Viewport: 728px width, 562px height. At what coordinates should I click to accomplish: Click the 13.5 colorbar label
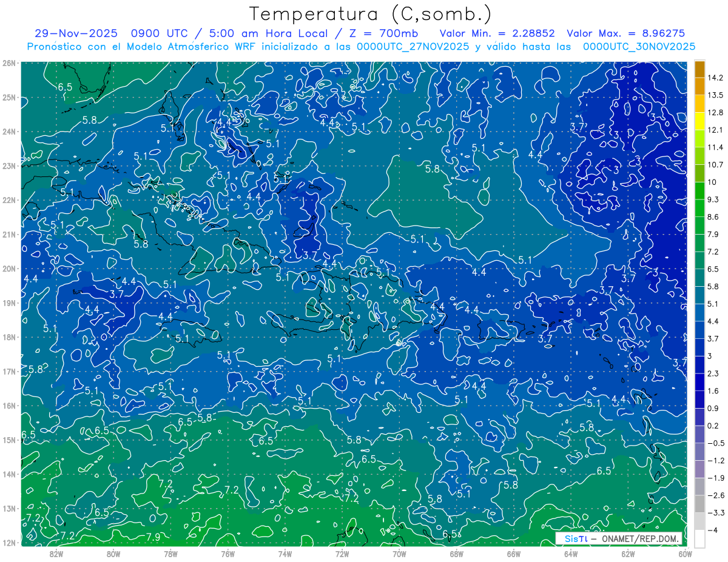pos(716,96)
